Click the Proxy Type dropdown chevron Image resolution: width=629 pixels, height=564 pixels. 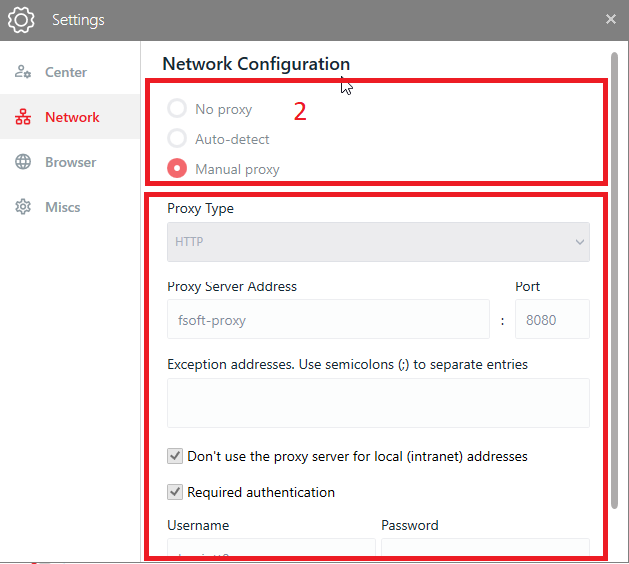click(579, 242)
